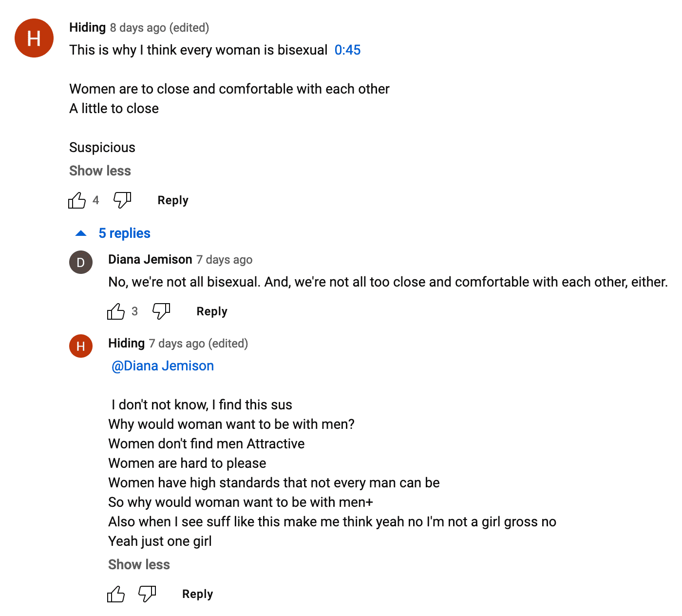This screenshot has height=616, width=682.
Task: Reply to Diana Jemison's comment
Action: click(x=212, y=311)
